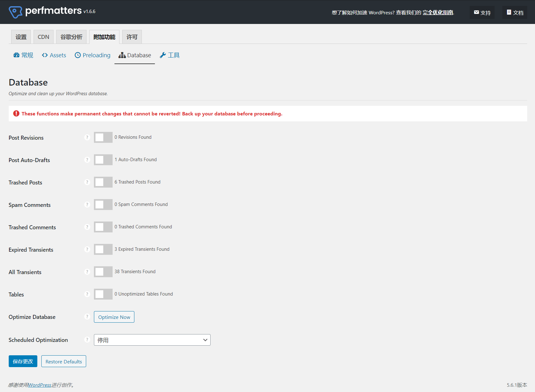This screenshot has height=392, width=535.
Task: Click the 5.6.1版本 version text
Action: pyautogui.click(x=517, y=385)
